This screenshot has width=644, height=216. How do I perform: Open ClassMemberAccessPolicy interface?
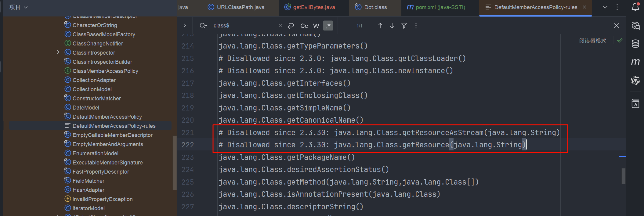105,71
